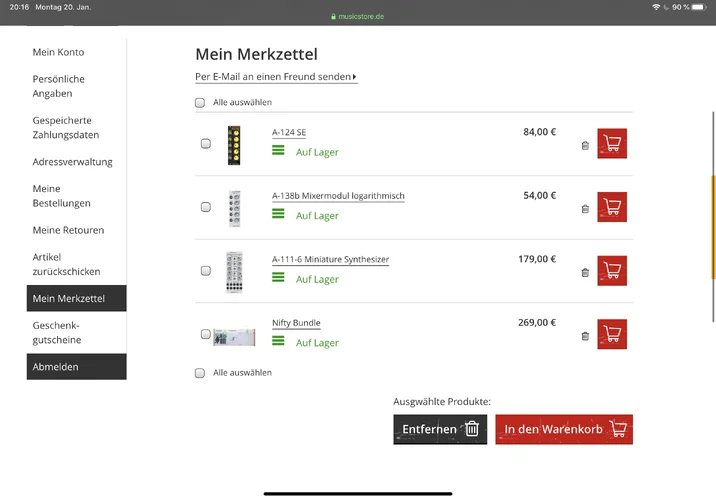716x500 pixels.
Task: Click red cart icon for A-138b Mixermodul
Action: (x=612, y=207)
